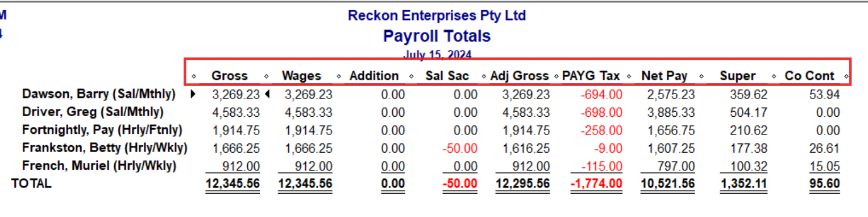868x217 pixels.
Task: Click the black right arrow beside Dawson, Barry
Action: pyautogui.click(x=193, y=94)
